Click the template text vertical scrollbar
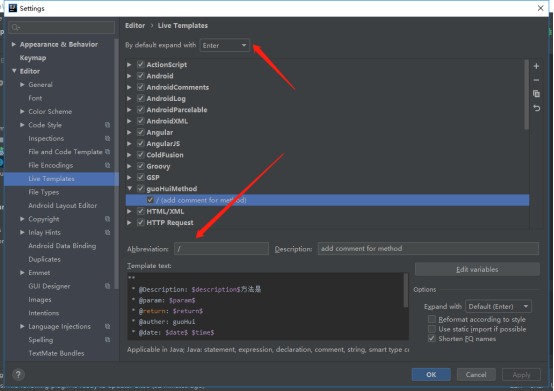This screenshot has height=391, width=554. (406, 290)
